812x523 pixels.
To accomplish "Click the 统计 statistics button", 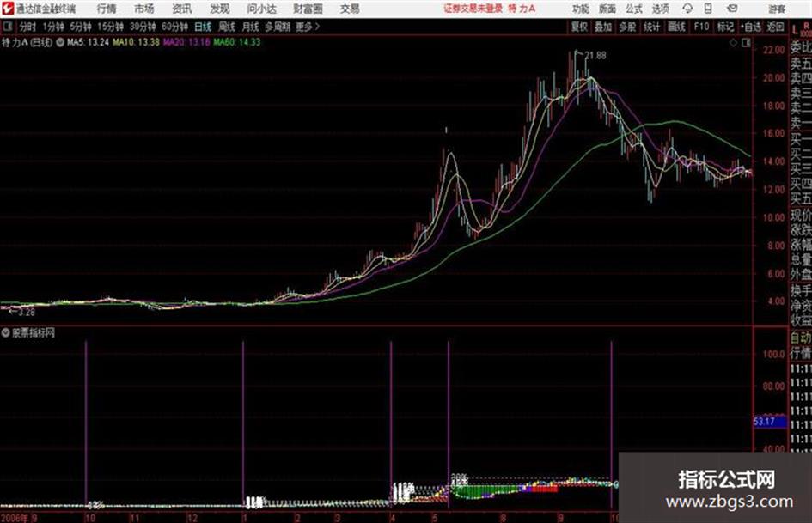I will (x=652, y=27).
